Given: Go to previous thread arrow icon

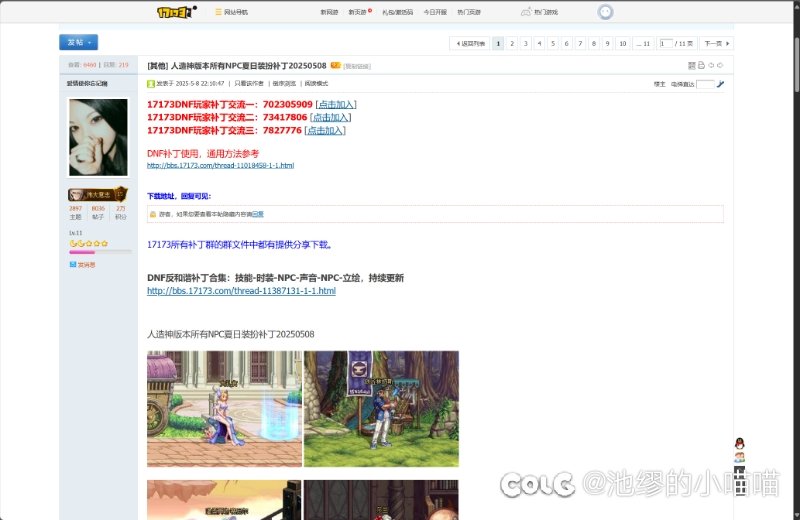Looking at the screenshot, I should pyautogui.click(x=711, y=65).
